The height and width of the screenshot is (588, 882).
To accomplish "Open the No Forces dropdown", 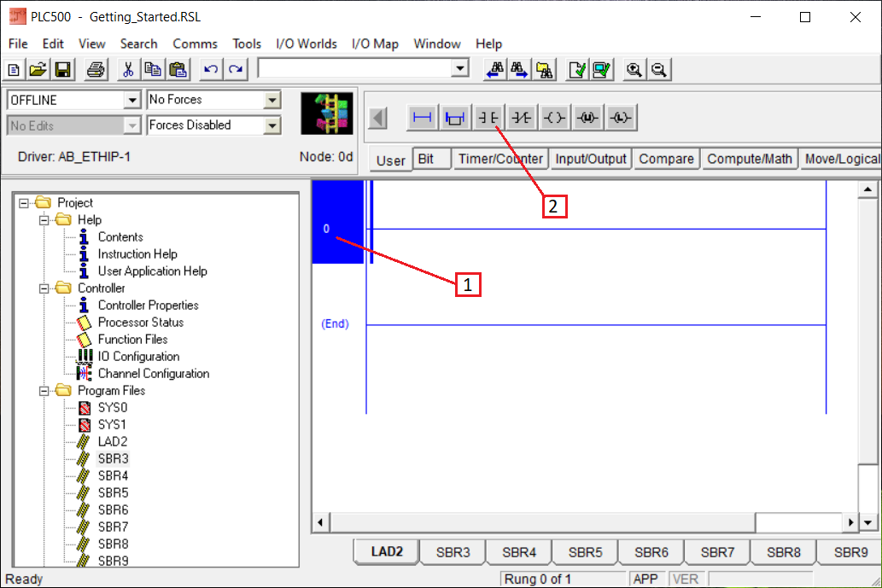I will (x=272, y=100).
